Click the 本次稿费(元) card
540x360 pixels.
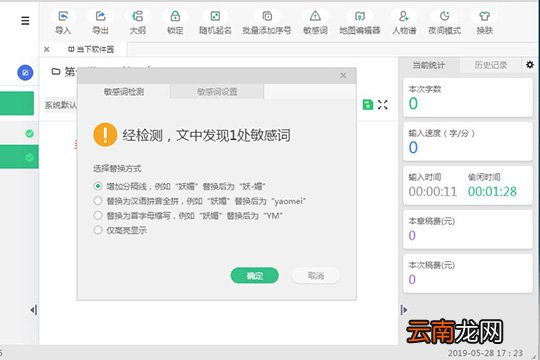click(468, 274)
